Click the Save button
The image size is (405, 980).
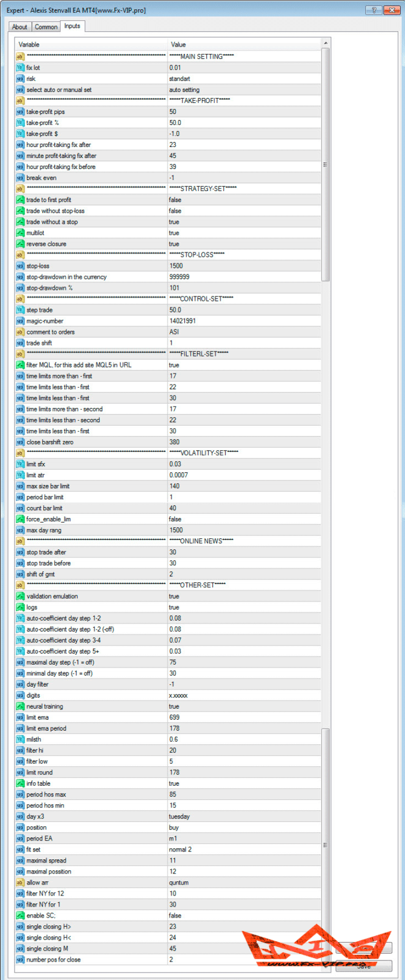(364, 966)
